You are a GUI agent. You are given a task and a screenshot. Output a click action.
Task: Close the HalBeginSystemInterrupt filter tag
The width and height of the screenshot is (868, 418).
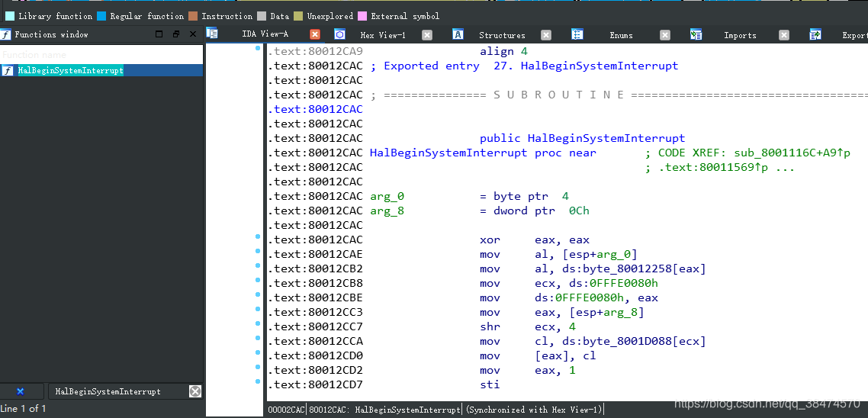pyautogui.click(x=195, y=391)
